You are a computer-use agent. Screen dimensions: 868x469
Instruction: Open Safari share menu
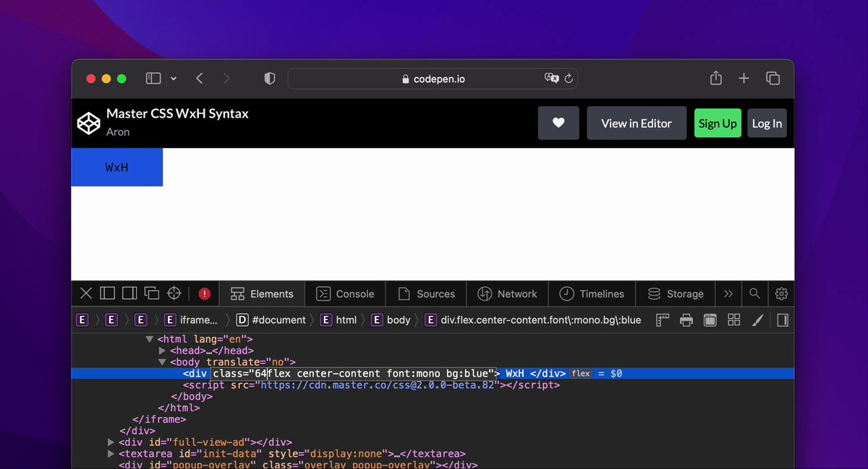(715, 77)
